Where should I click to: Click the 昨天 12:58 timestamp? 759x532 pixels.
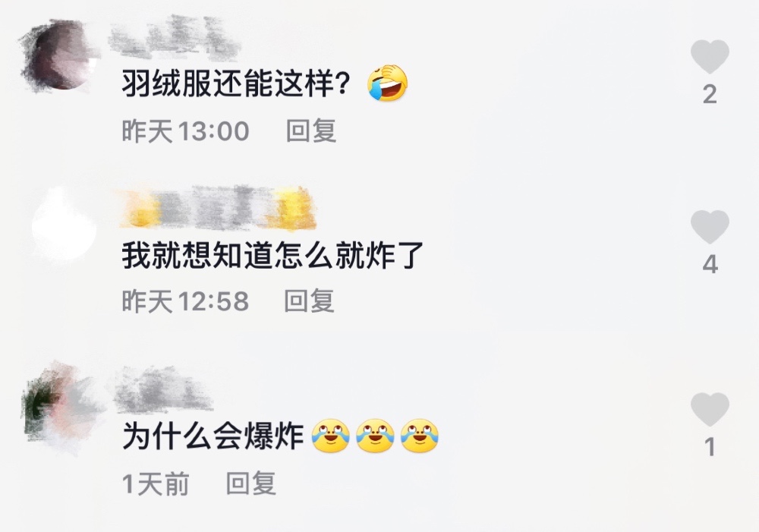(185, 301)
